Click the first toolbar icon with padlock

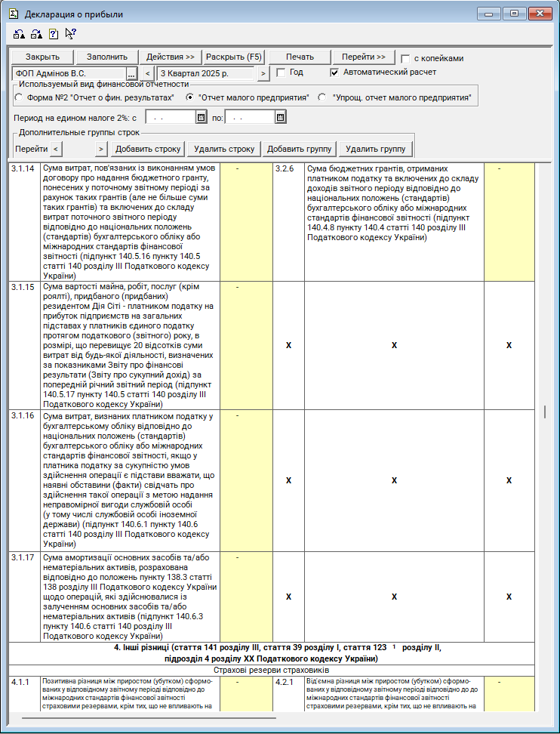20,33
